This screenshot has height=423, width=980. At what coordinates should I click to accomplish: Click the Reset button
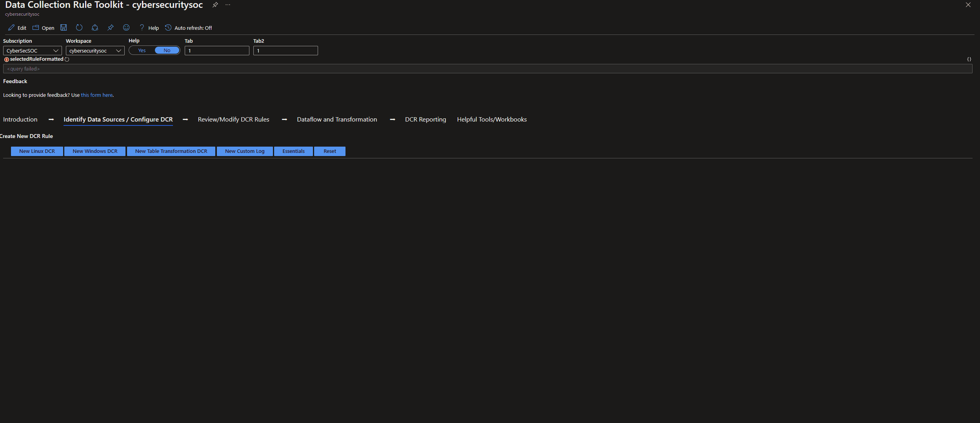(330, 151)
